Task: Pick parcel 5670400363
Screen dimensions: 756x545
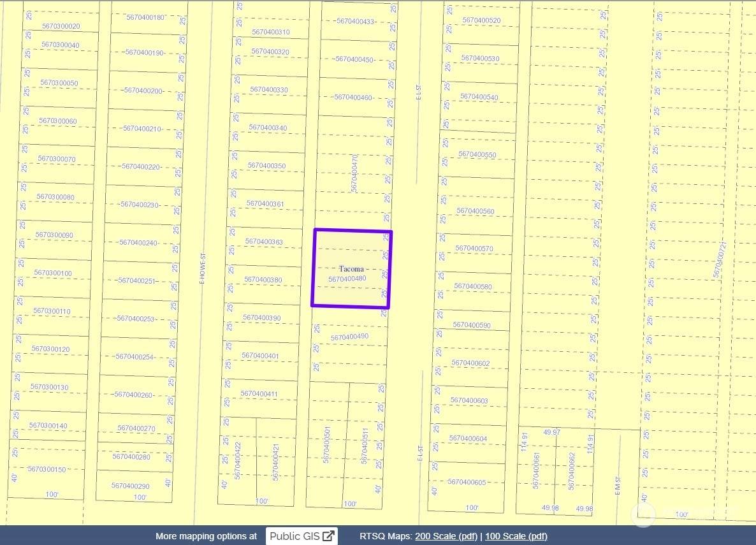Action: [x=264, y=242]
